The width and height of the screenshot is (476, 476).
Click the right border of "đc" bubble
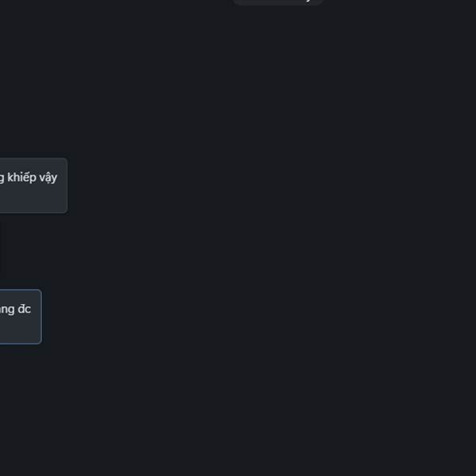[x=41, y=317]
